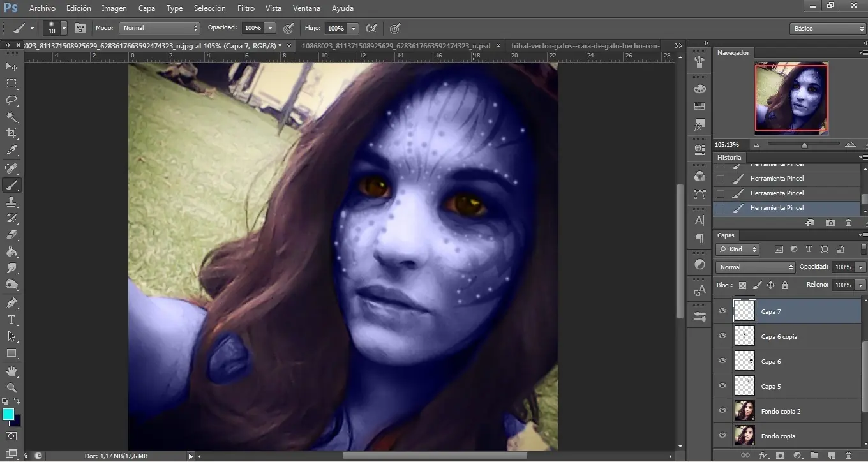Click the background dark blue color swatch

pos(16,422)
